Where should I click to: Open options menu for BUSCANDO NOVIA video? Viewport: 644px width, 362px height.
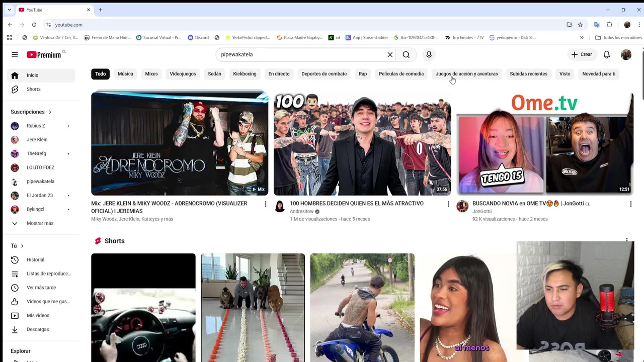tap(630, 204)
